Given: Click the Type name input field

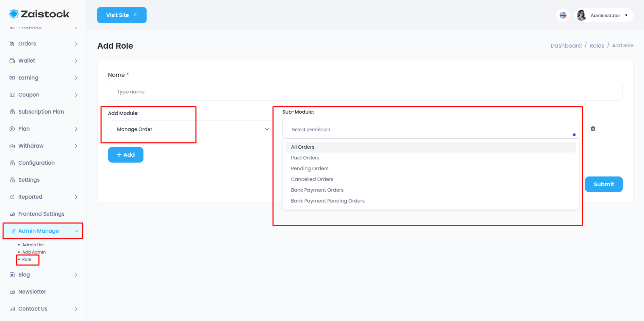Looking at the screenshot, I should [365, 92].
